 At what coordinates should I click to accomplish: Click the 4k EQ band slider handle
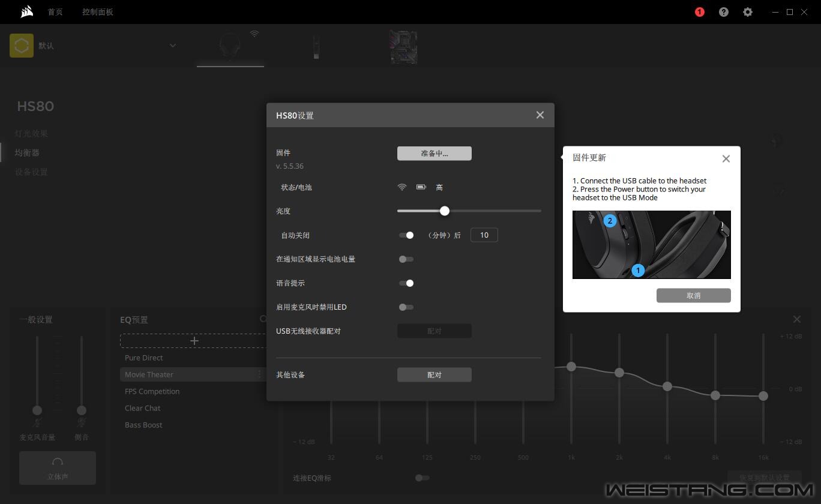pyautogui.click(x=667, y=386)
